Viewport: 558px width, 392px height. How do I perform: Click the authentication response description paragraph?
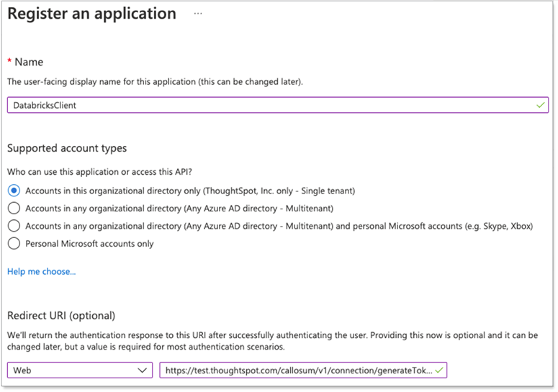(x=274, y=341)
